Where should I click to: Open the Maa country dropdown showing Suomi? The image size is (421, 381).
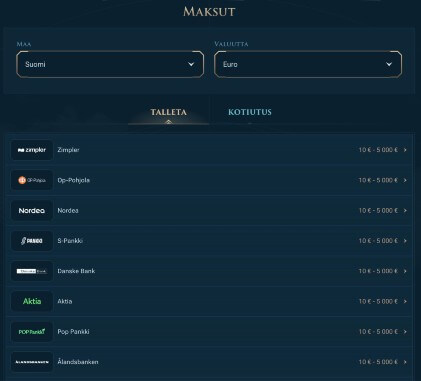(x=110, y=64)
